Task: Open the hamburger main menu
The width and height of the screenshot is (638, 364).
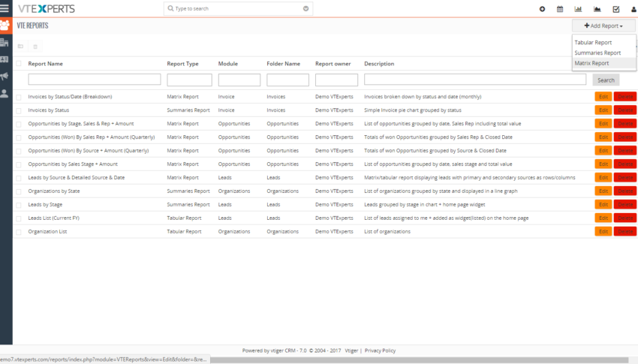Action: (x=5, y=8)
